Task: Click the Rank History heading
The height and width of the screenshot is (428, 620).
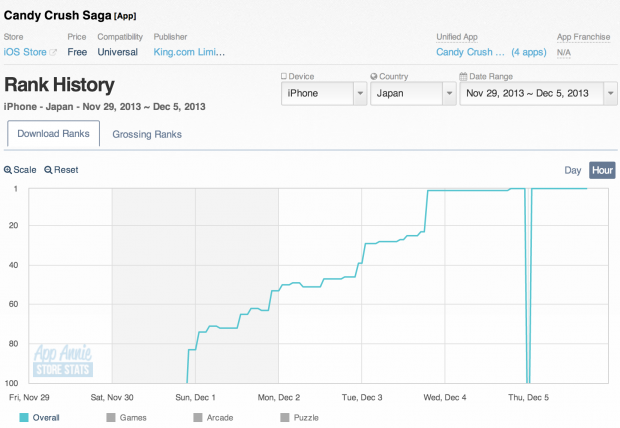Action: pyautogui.click(x=59, y=85)
